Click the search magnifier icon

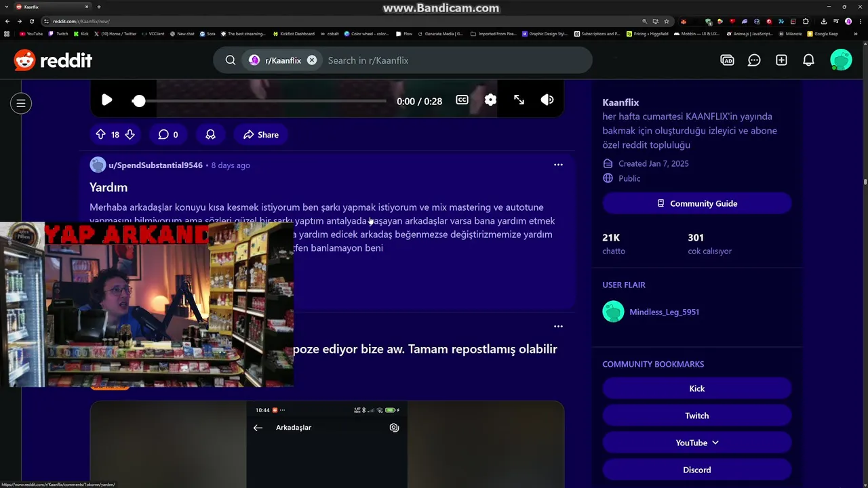(x=231, y=60)
